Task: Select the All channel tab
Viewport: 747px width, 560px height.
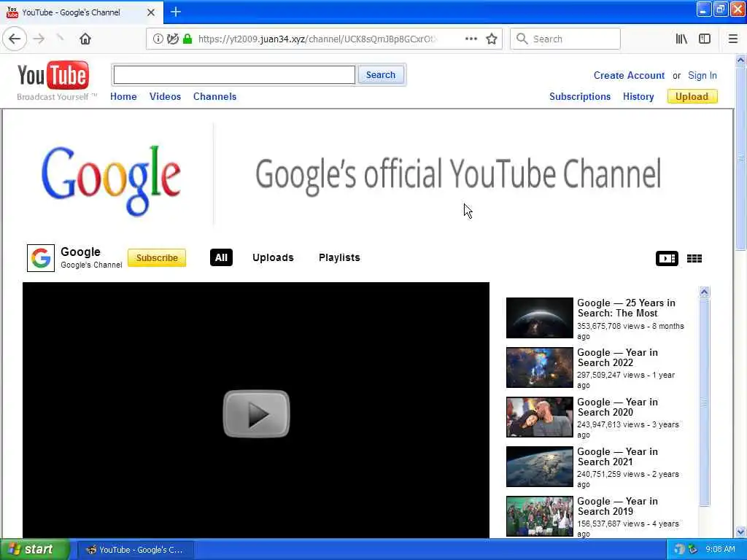Action: pos(221,257)
